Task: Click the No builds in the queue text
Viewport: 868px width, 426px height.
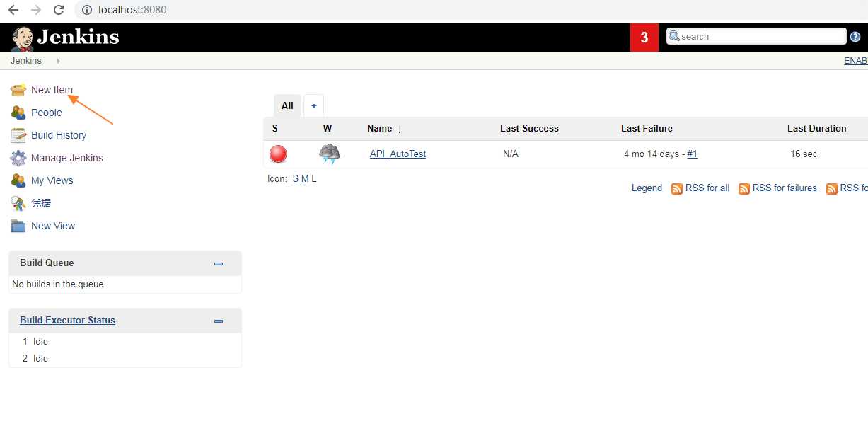Action: 59,284
